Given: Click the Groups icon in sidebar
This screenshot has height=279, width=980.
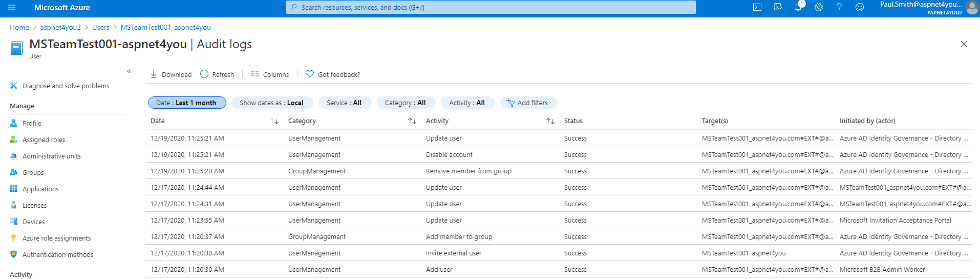Looking at the screenshot, I should click(14, 172).
